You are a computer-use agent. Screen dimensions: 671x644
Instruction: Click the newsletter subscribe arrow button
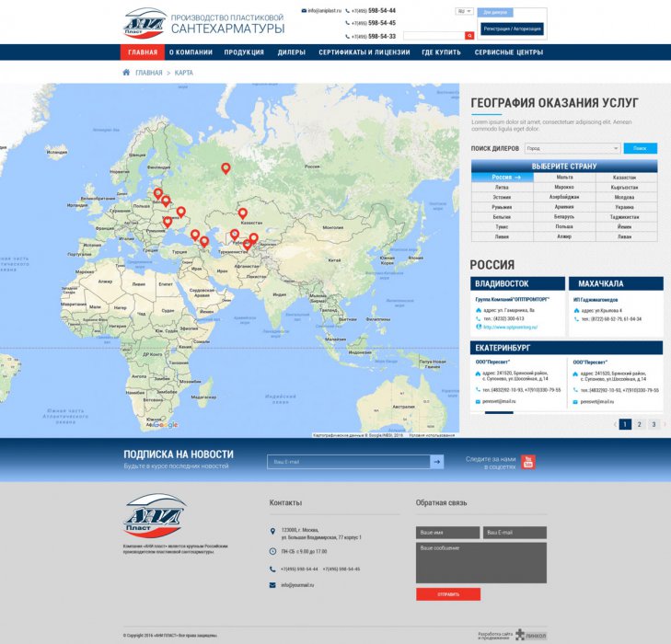[437, 462]
